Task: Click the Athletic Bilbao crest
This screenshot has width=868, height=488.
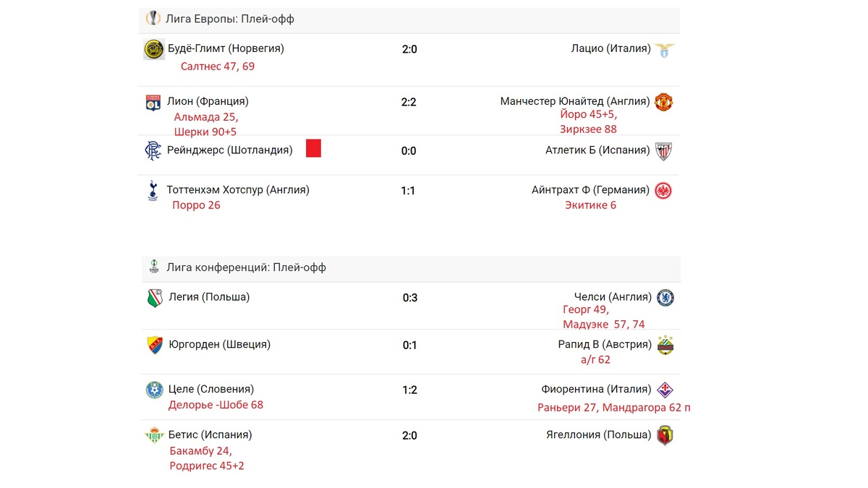Action: (663, 151)
